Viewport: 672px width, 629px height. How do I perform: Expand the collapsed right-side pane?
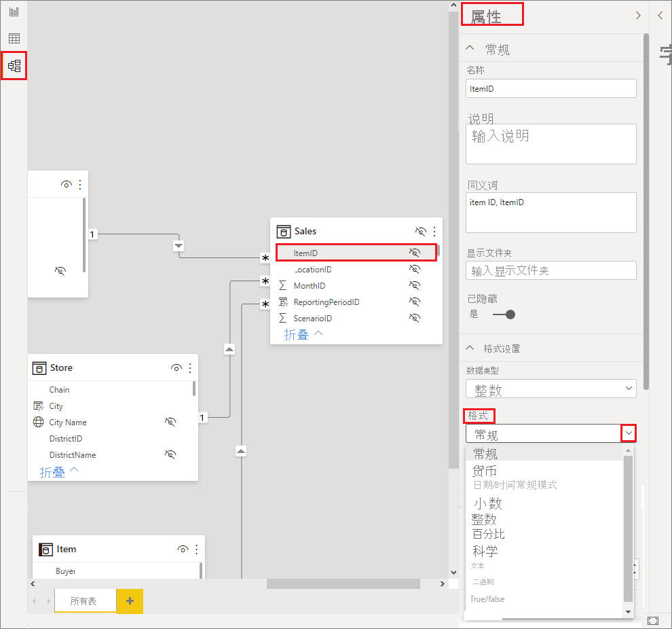pos(660,16)
